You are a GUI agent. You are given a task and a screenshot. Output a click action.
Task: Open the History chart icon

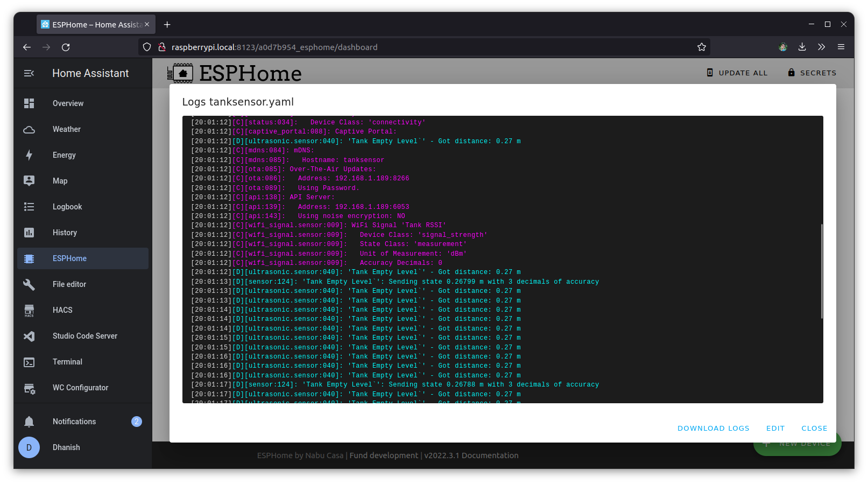pos(29,233)
